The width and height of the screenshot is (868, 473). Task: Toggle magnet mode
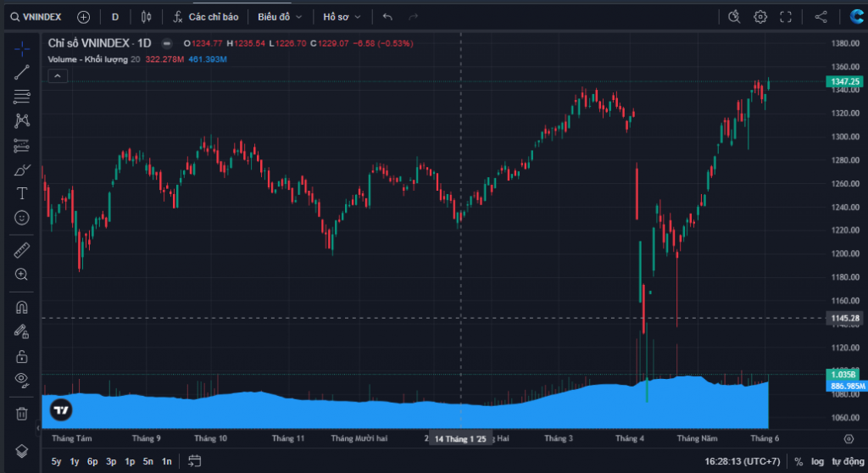pyautogui.click(x=21, y=308)
